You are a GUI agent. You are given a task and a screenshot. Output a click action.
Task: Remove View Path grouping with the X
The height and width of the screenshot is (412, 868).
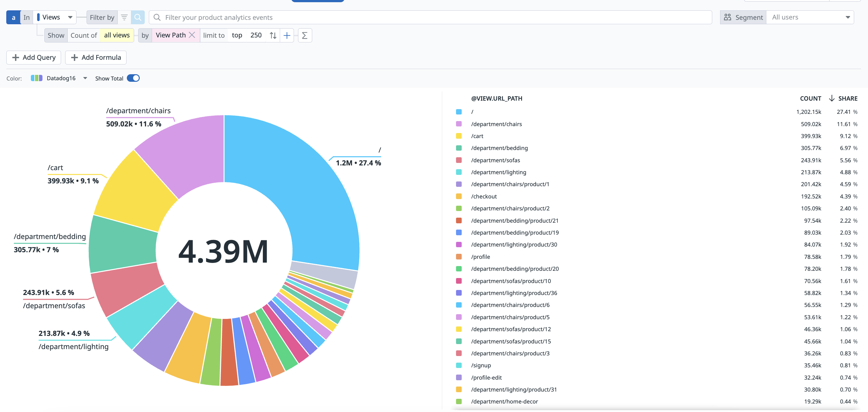pyautogui.click(x=192, y=35)
